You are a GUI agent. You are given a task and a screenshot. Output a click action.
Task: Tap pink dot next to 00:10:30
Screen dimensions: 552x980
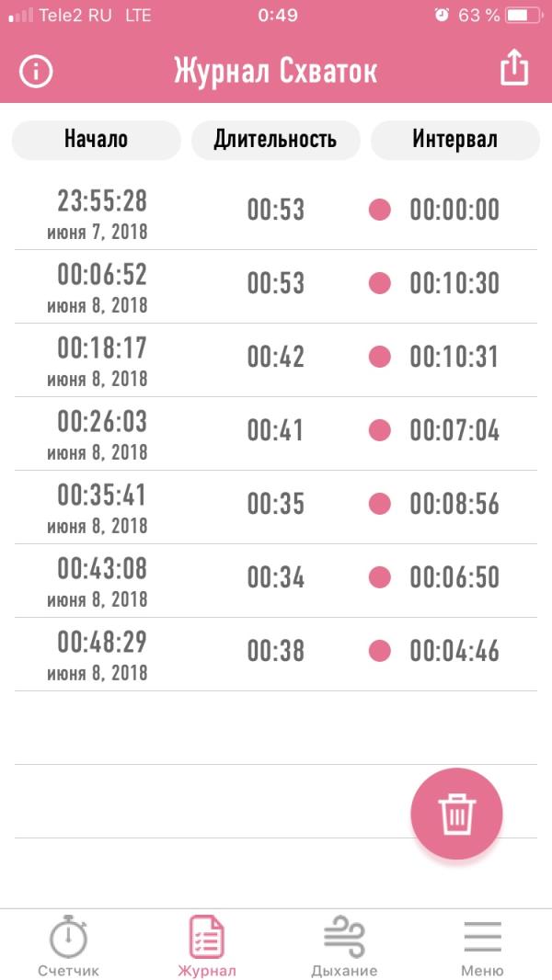tap(379, 283)
